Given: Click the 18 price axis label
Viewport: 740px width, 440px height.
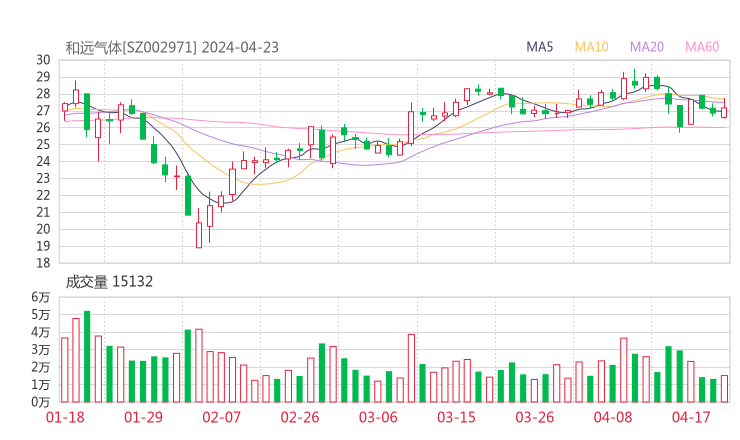Looking at the screenshot, I should pos(43,263).
